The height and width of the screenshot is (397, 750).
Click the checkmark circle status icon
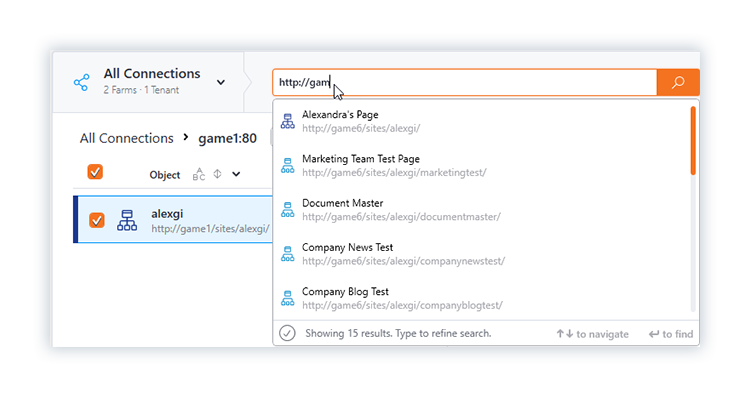tap(287, 333)
